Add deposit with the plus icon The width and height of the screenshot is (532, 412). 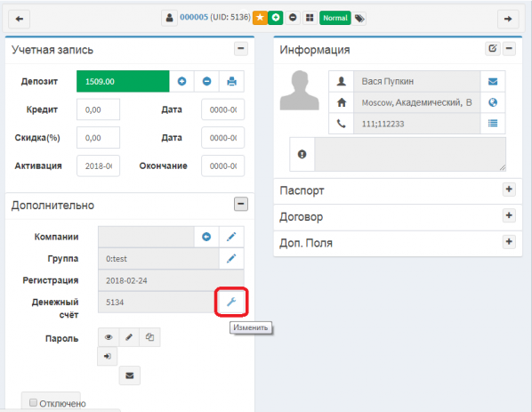[181, 82]
